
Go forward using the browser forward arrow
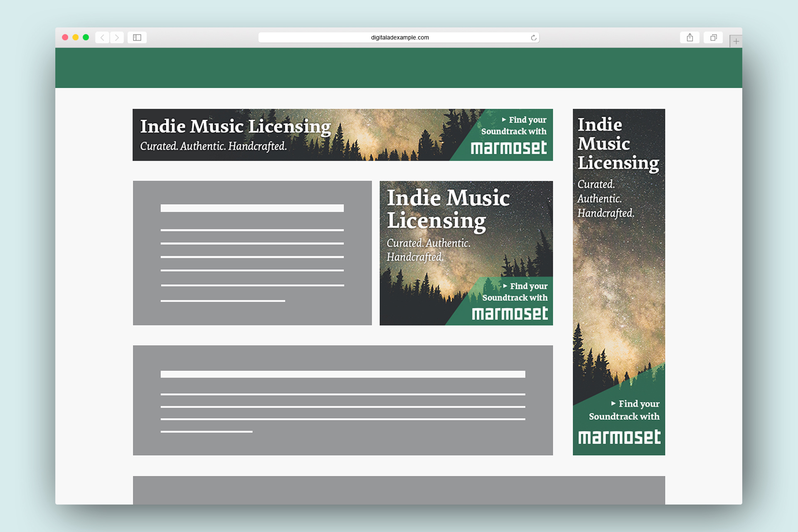pos(117,37)
